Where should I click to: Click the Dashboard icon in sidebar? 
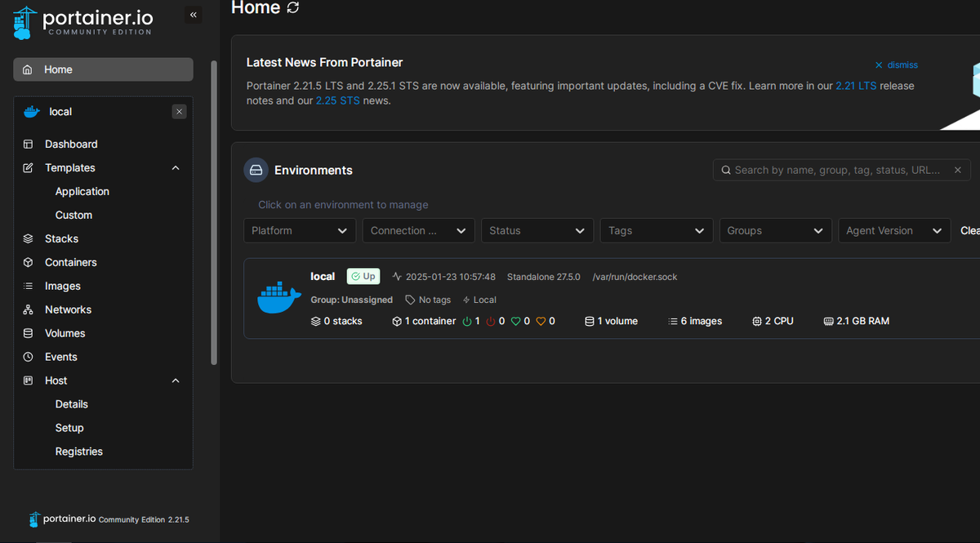(29, 144)
